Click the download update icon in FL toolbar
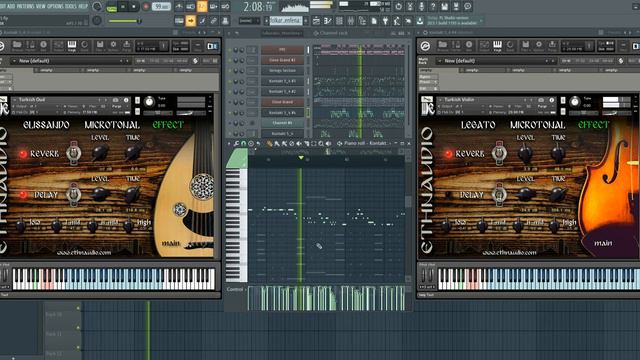 point(420,20)
